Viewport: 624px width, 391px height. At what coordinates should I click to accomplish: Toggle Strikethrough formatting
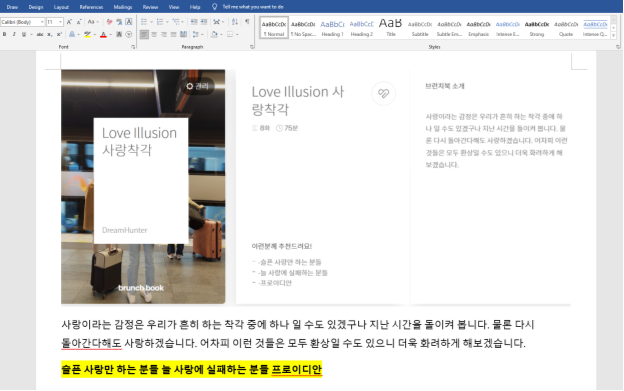tap(40, 35)
